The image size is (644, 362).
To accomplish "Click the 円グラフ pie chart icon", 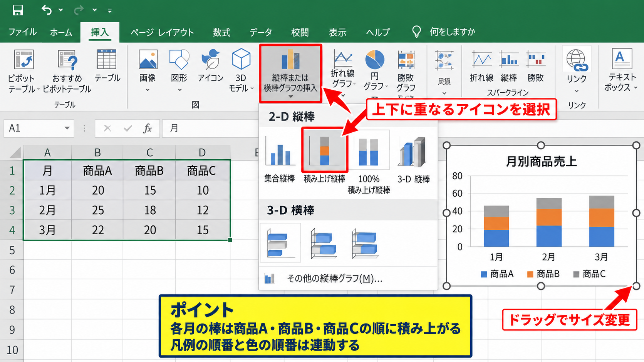I will pos(375,60).
